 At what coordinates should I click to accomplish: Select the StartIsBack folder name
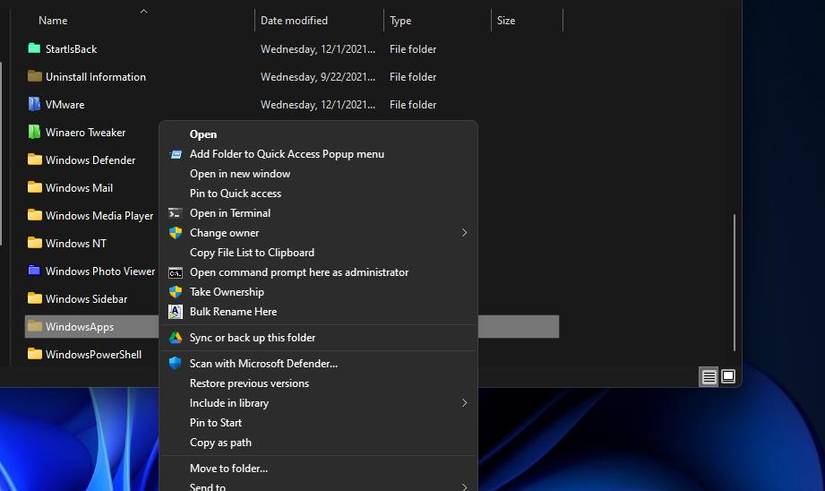point(71,49)
